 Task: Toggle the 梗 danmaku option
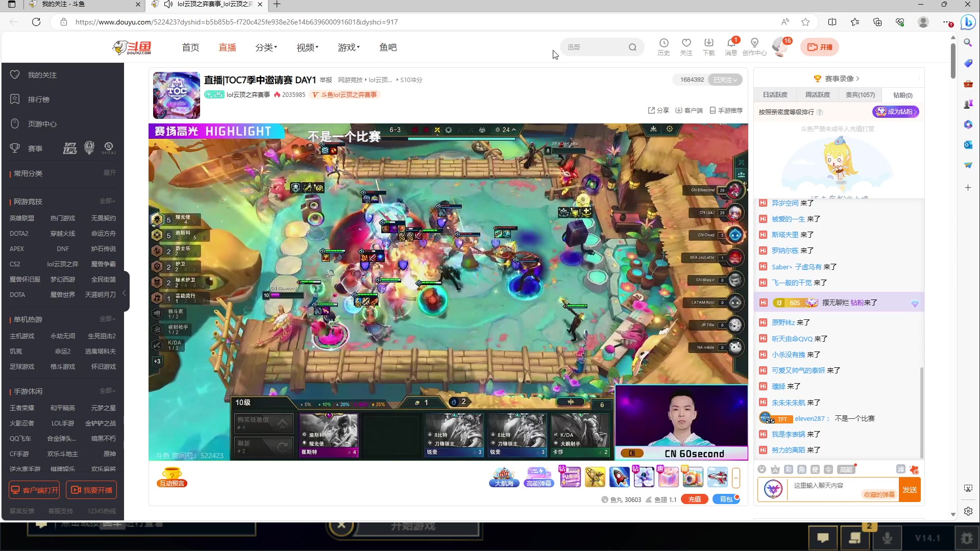pyautogui.click(x=815, y=469)
